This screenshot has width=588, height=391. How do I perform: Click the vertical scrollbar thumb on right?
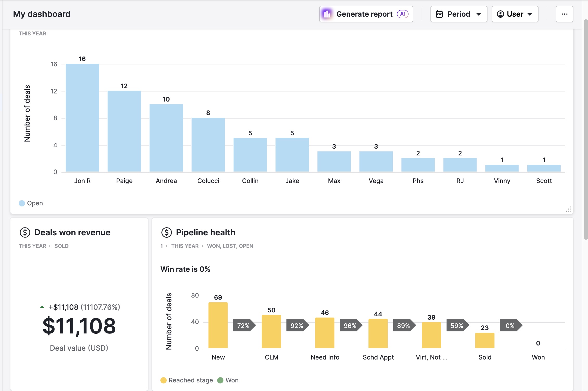pos(586,129)
